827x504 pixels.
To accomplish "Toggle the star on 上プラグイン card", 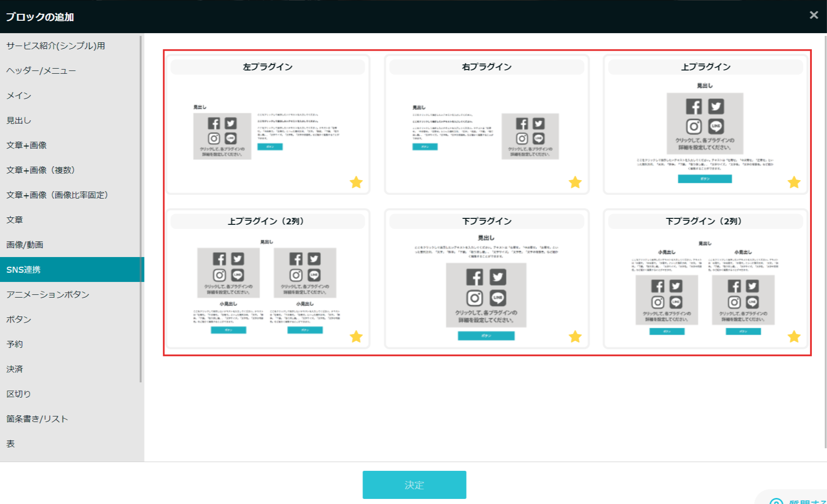I will click(x=794, y=182).
